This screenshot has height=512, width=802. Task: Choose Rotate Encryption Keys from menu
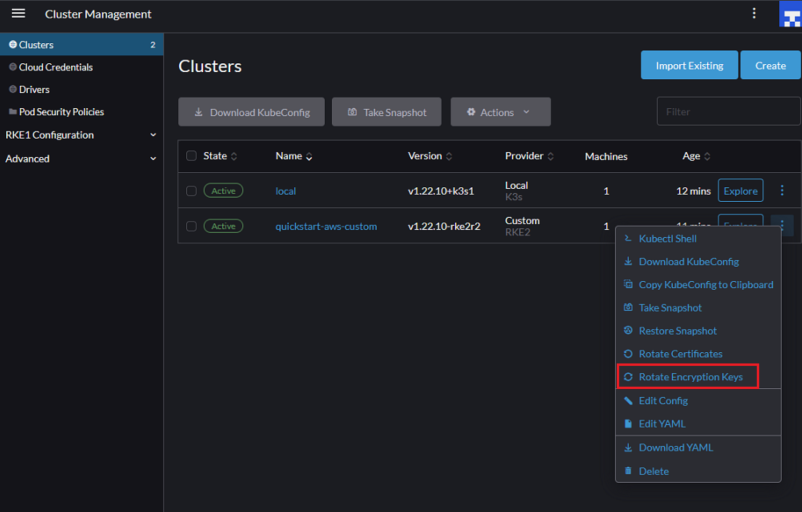coord(690,377)
